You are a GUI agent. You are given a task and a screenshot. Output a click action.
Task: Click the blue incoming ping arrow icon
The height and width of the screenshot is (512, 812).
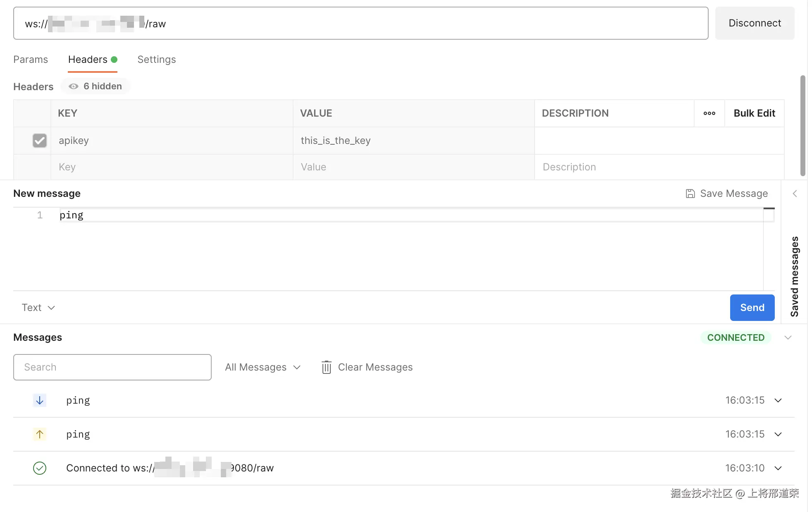tap(40, 400)
